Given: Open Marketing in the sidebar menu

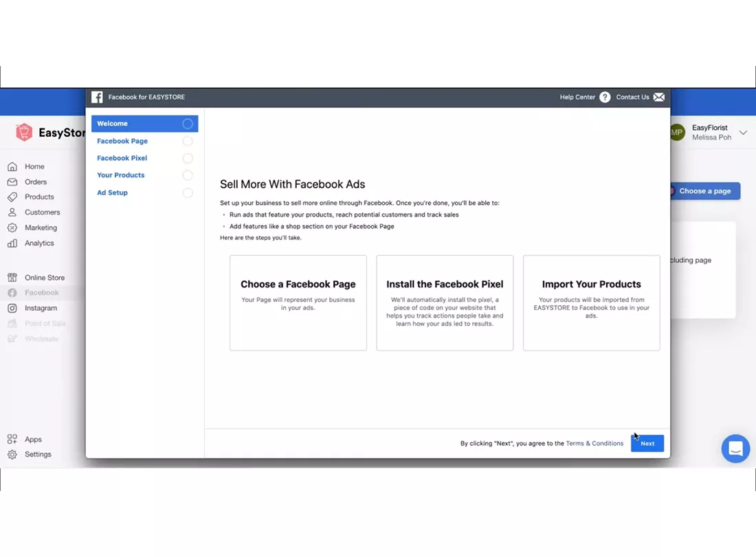Looking at the screenshot, I should tap(41, 228).
